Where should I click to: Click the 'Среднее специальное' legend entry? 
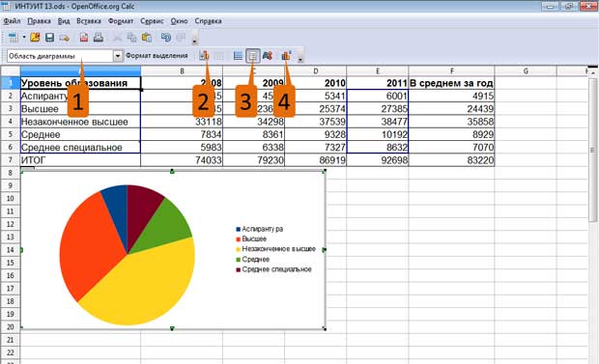click(274, 269)
